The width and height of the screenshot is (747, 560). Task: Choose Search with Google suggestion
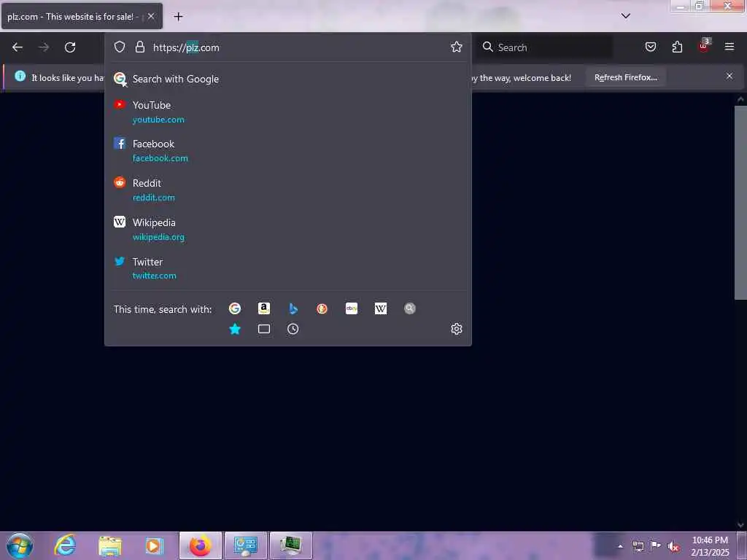click(x=287, y=79)
